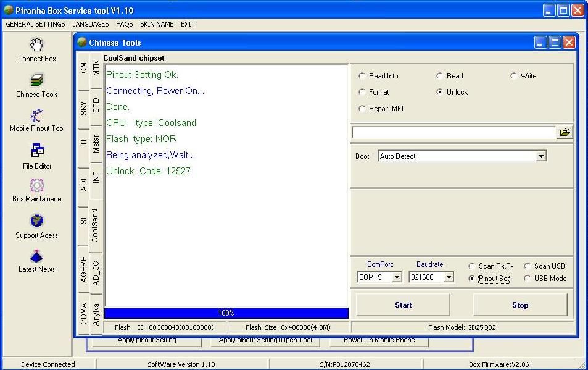
Task: Open the LANGUAGES menu
Action: 90,24
